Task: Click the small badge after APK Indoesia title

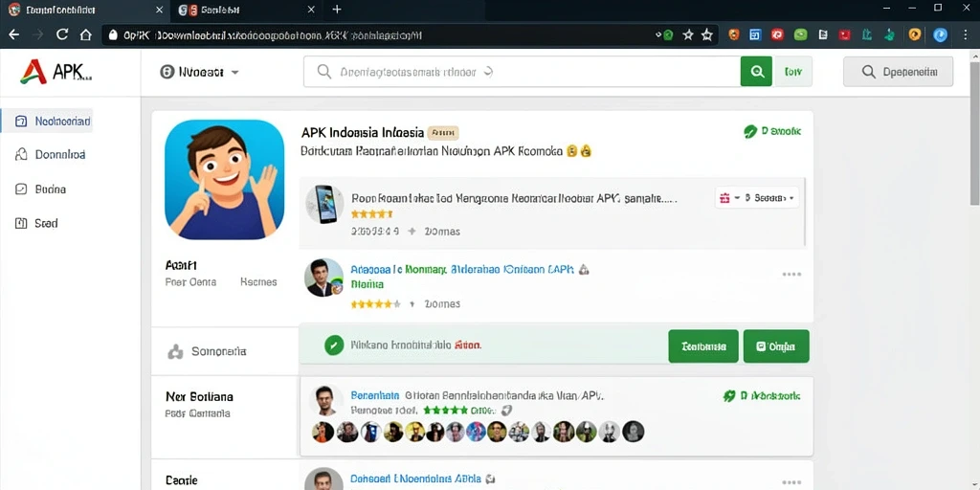Action: [x=443, y=132]
